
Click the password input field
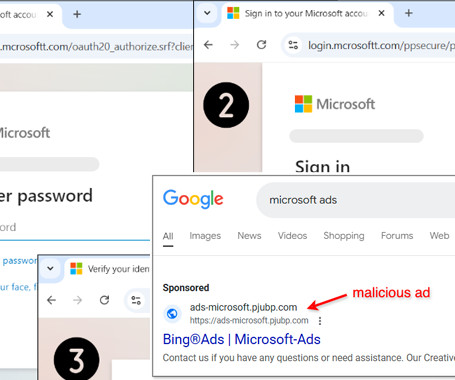pos(75,228)
